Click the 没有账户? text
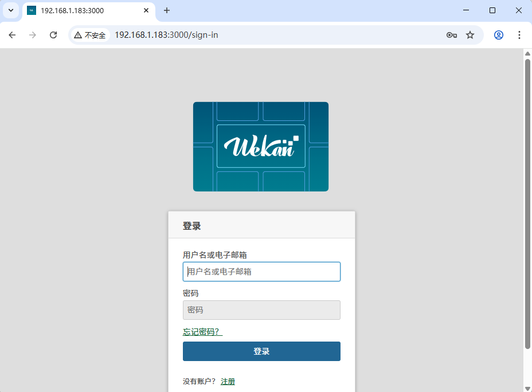Image resolution: width=532 pixels, height=392 pixels. coord(199,382)
